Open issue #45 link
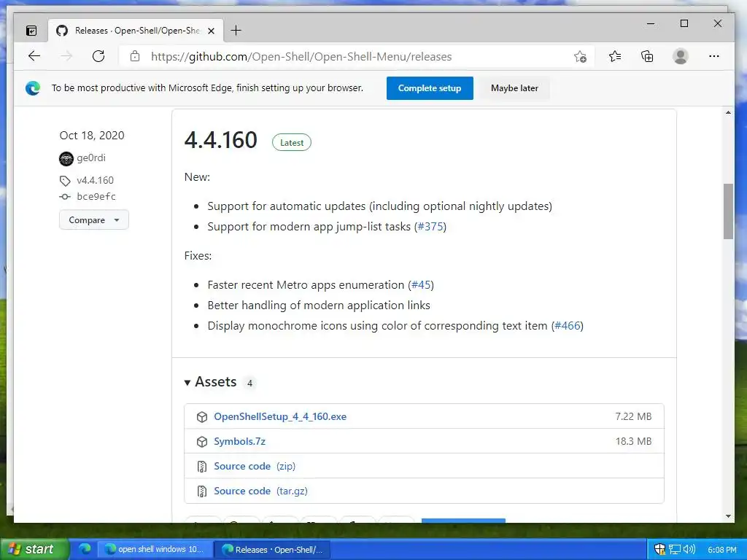 pos(421,285)
